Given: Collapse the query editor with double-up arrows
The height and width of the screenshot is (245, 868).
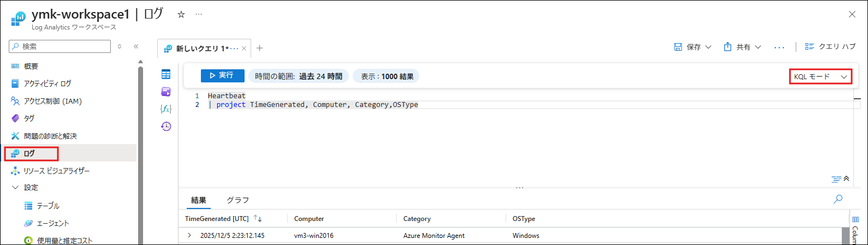Looking at the screenshot, I should (847, 178).
